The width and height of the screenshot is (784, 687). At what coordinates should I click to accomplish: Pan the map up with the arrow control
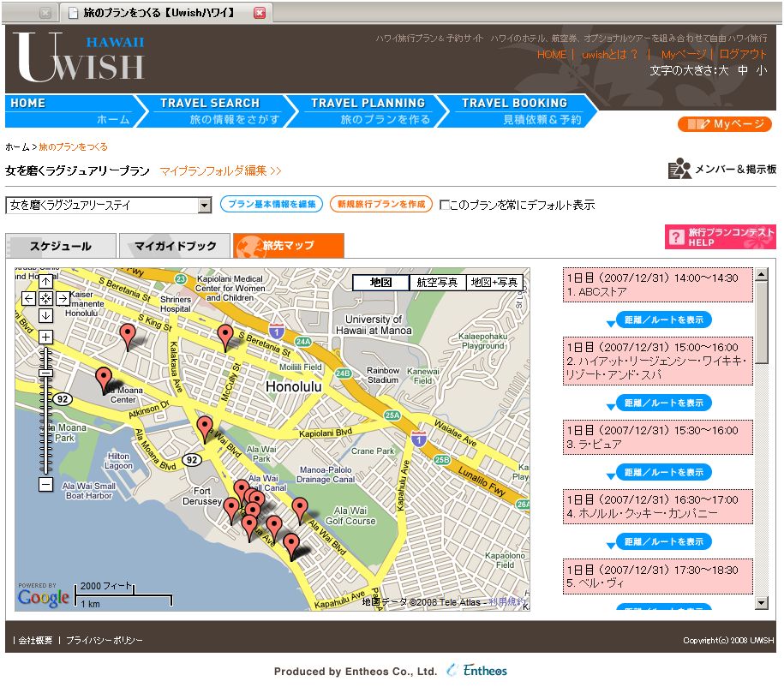(45, 282)
